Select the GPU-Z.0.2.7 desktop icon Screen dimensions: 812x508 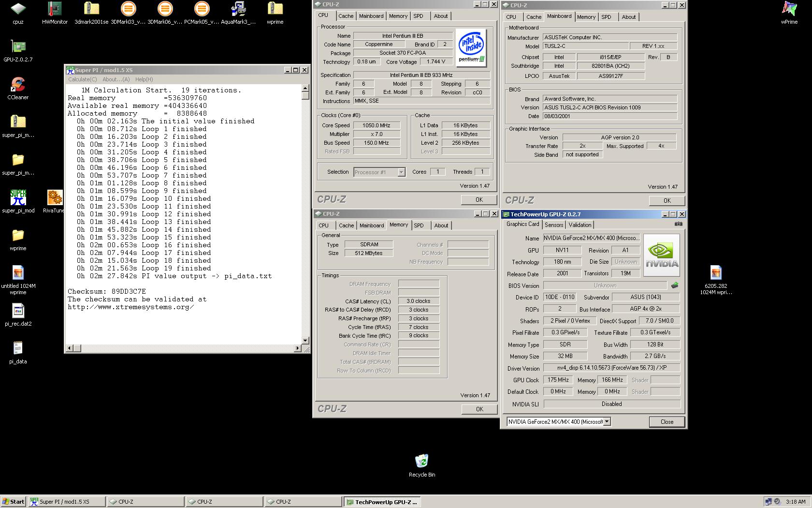[18, 50]
